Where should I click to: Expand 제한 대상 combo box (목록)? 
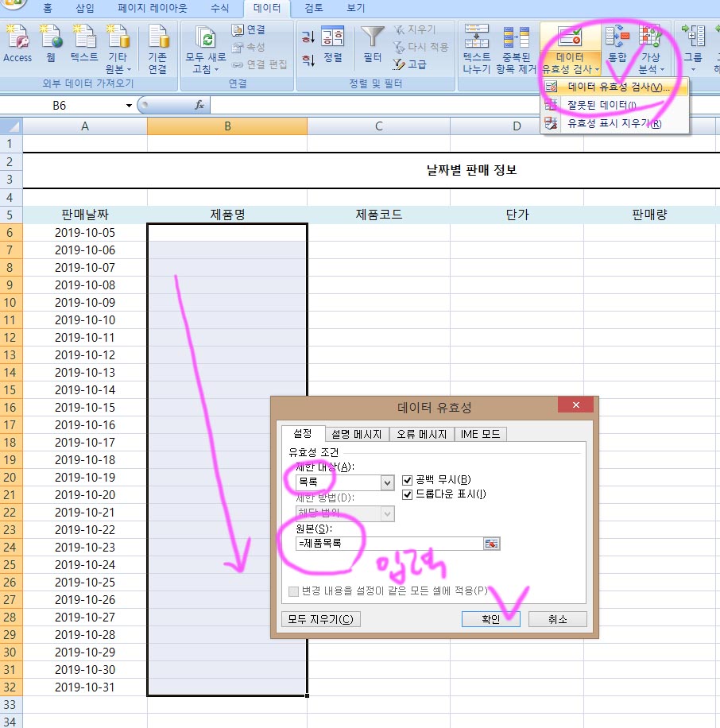pos(387,483)
